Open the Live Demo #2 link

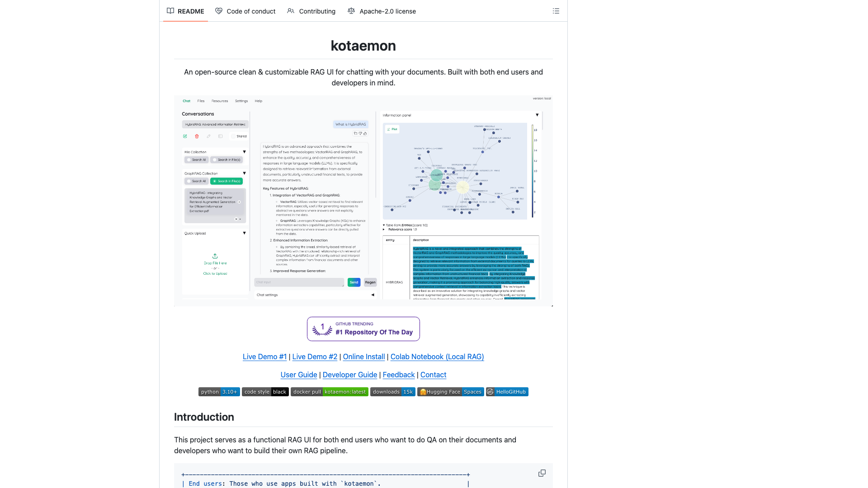(315, 357)
